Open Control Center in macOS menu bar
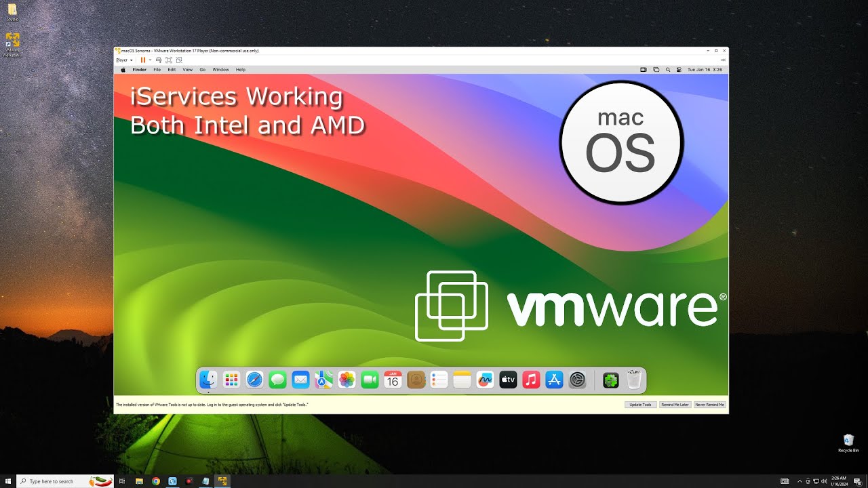 point(679,70)
